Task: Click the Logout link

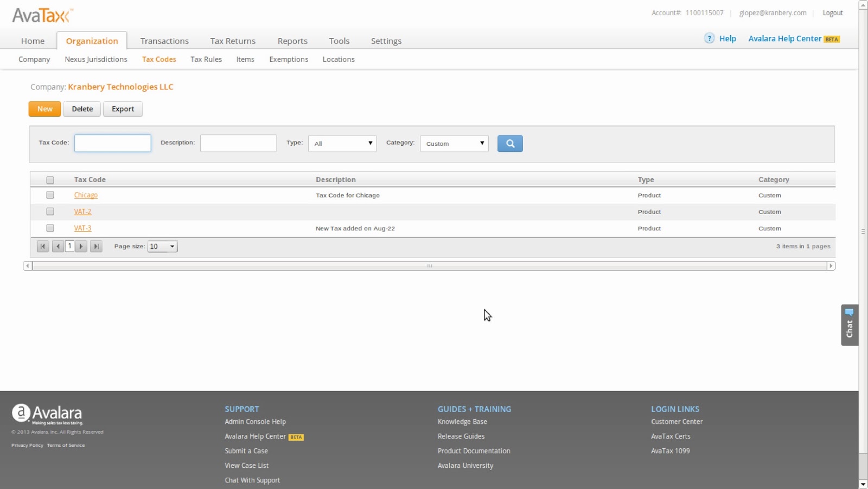Action: click(x=833, y=13)
